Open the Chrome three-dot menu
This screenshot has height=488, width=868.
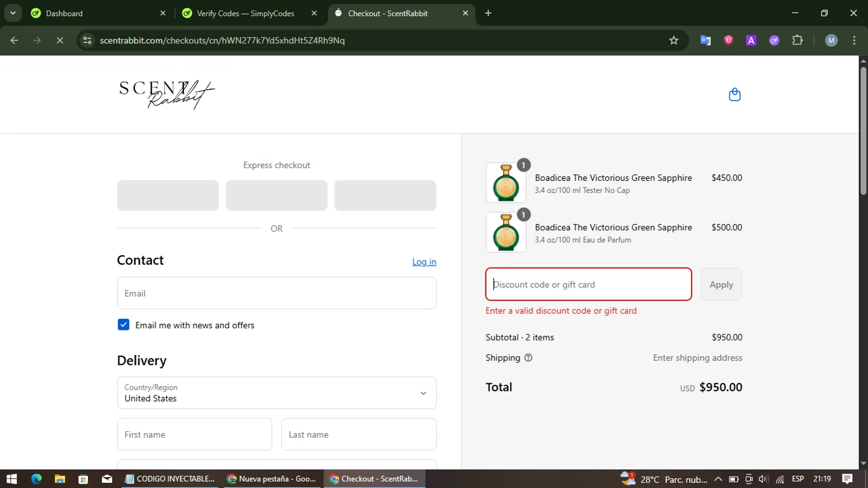[x=854, y=41]
